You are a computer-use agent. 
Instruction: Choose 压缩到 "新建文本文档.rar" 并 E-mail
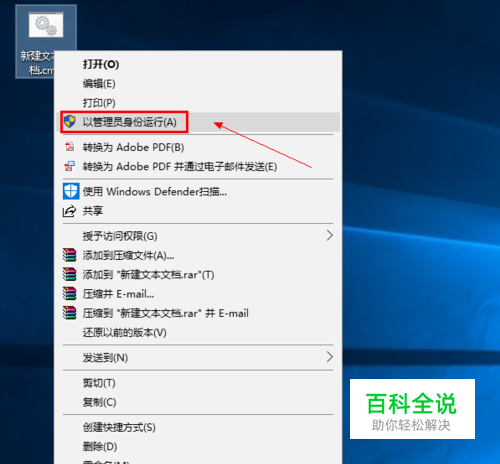pyautogui.click(x=198, y=313)
